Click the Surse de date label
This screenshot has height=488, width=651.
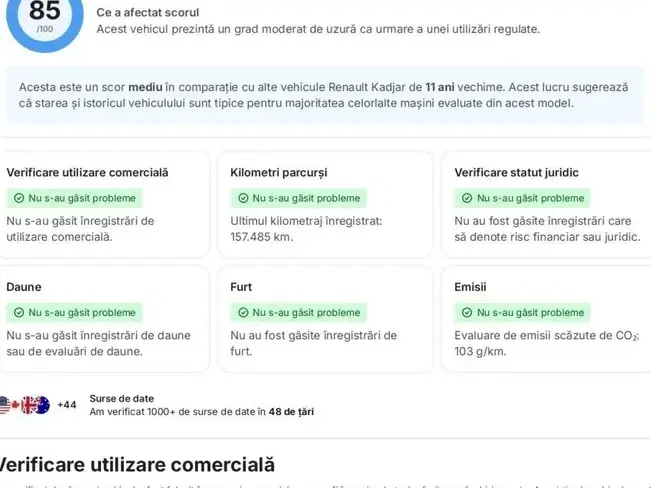click(x=122, y=398)
